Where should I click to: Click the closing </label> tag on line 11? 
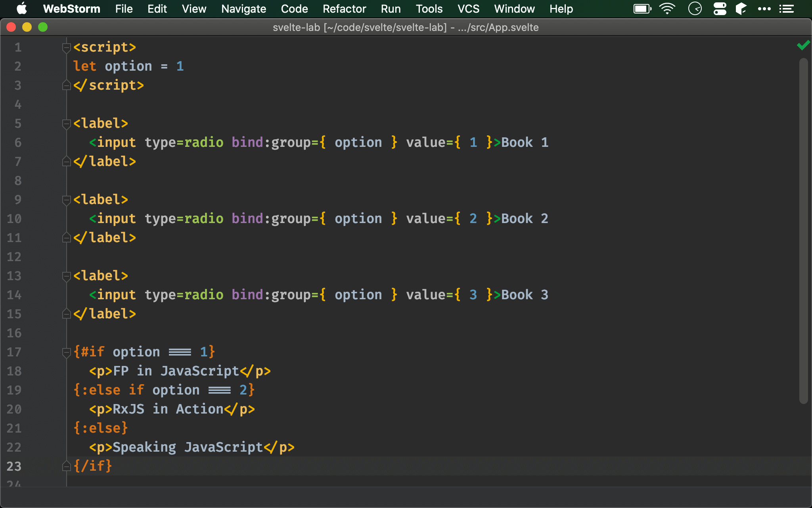pyautogui.click(x=105, y=238)
